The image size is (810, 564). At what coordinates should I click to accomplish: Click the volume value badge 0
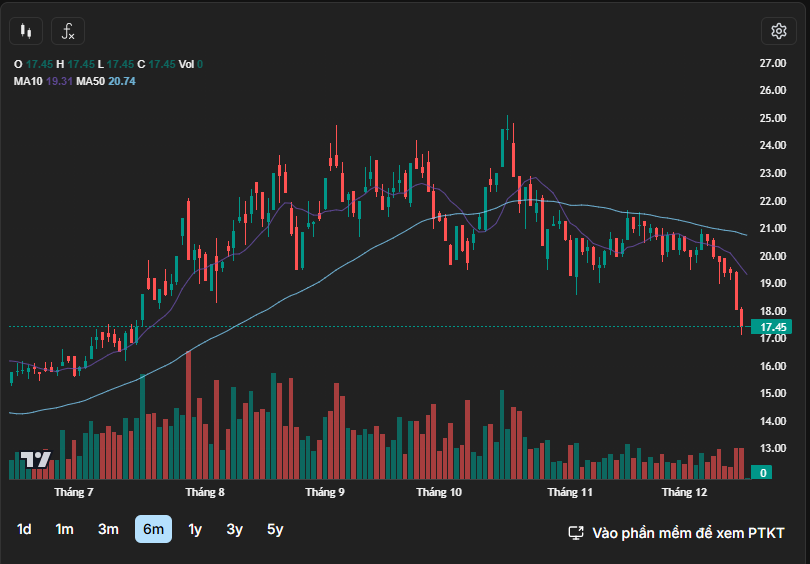763,472
